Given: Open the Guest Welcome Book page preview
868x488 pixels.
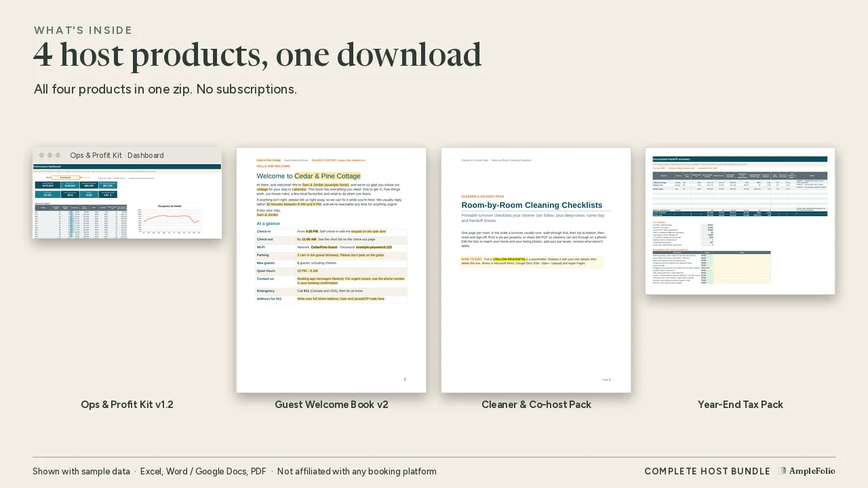Looking at the screenshot, I should 331,270.
